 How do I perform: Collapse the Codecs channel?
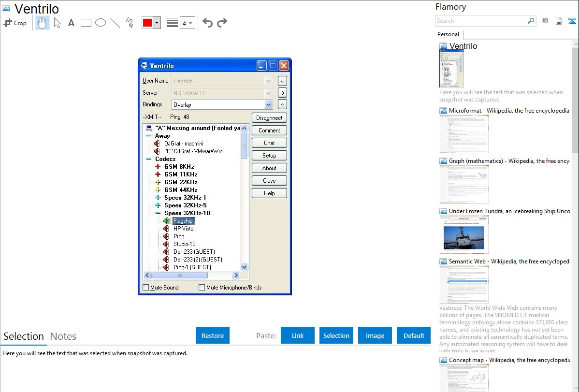point(149,159)
